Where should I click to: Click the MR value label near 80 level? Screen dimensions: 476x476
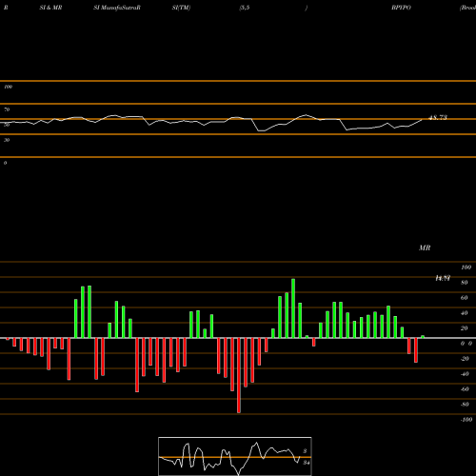pyautogui.click(x=443, y=278)
